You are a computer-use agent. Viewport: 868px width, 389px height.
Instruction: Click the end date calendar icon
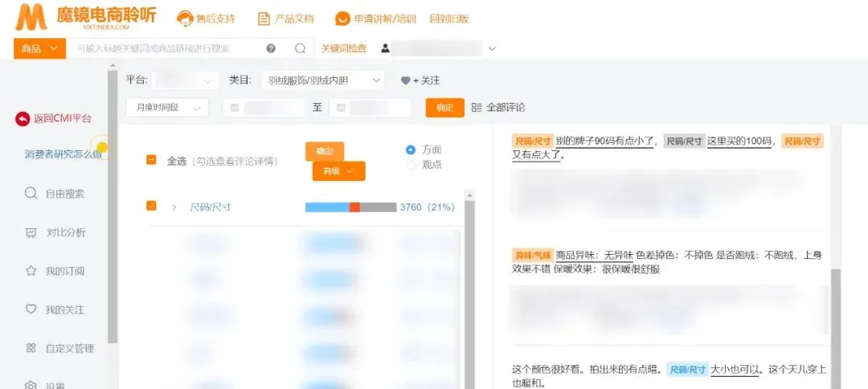pyautogui.click(x=341, y=108)
